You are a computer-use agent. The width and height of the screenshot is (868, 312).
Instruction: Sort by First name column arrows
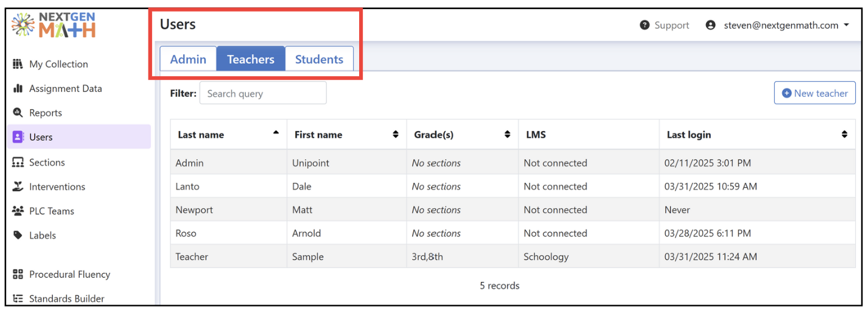(x=396, y=135)
